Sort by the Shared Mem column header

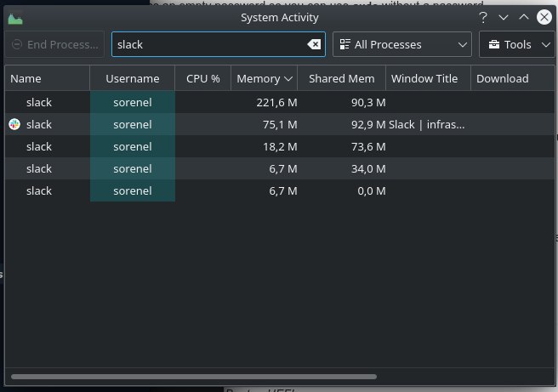pos(341,78)
